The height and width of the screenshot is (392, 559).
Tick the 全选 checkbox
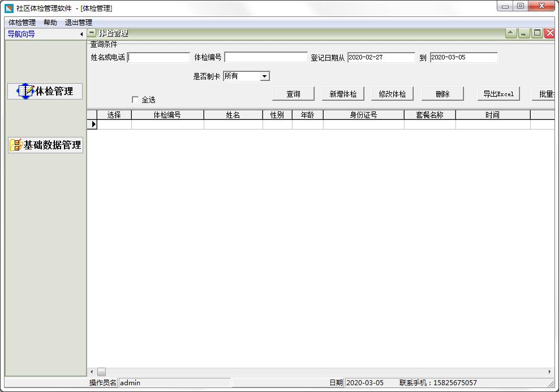click(x=135, y=100)
